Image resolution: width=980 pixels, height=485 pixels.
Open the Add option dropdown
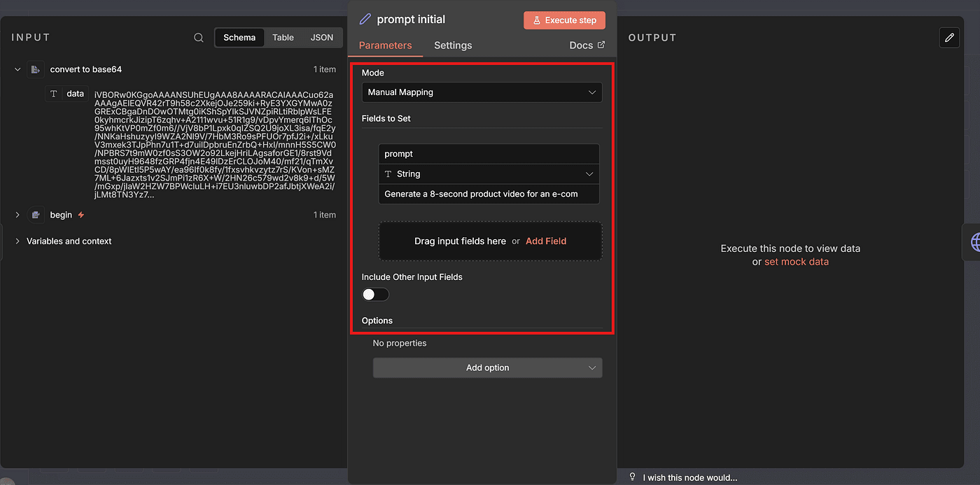click(487, 368)
